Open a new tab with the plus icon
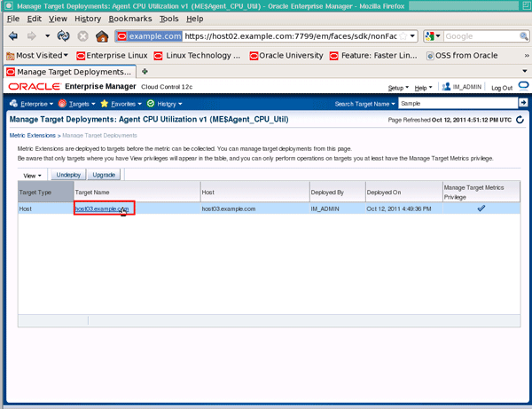 (145, 71)
